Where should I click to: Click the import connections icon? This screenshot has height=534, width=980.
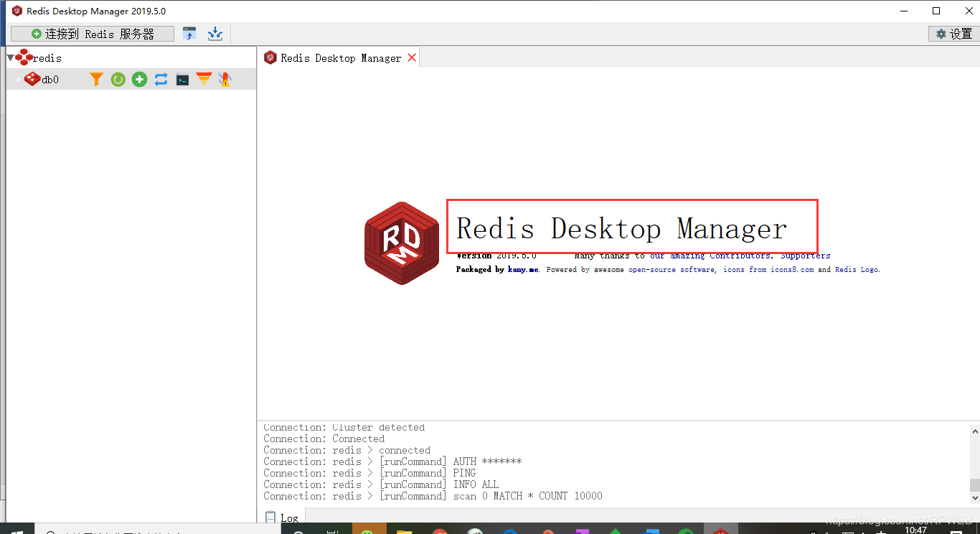(x=189, y=34)
